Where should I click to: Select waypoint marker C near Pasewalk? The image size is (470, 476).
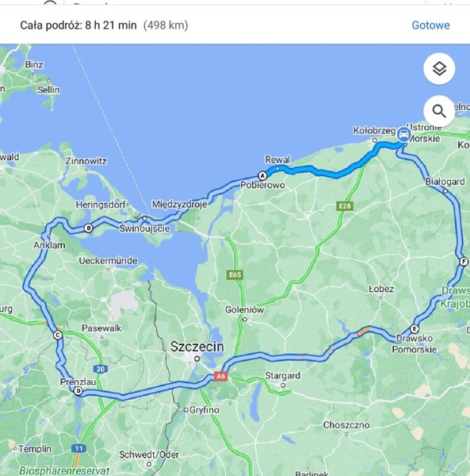pos(58,335)
